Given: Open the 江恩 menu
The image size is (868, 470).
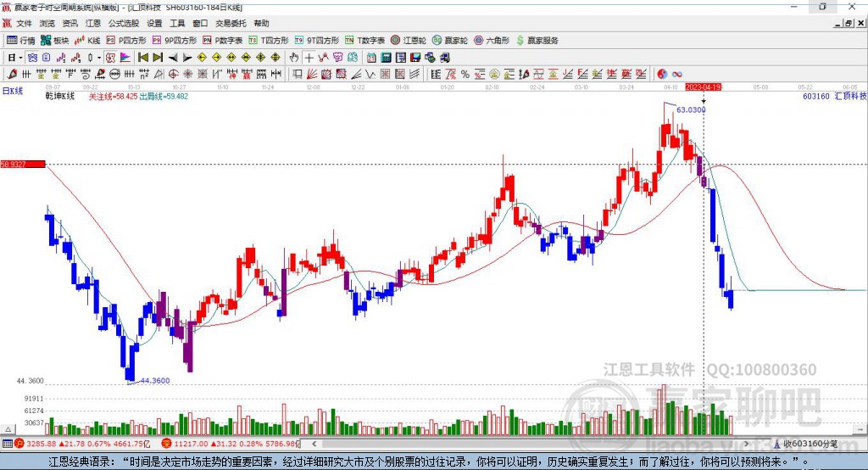Looking at the screenshot, I should point(93,23).
